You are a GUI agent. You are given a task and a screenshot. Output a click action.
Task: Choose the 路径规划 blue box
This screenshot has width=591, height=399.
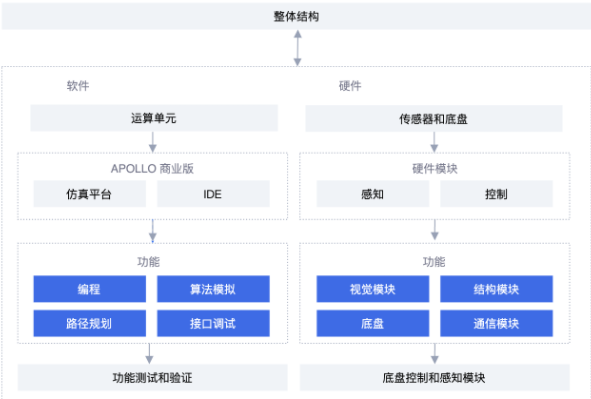90,323
